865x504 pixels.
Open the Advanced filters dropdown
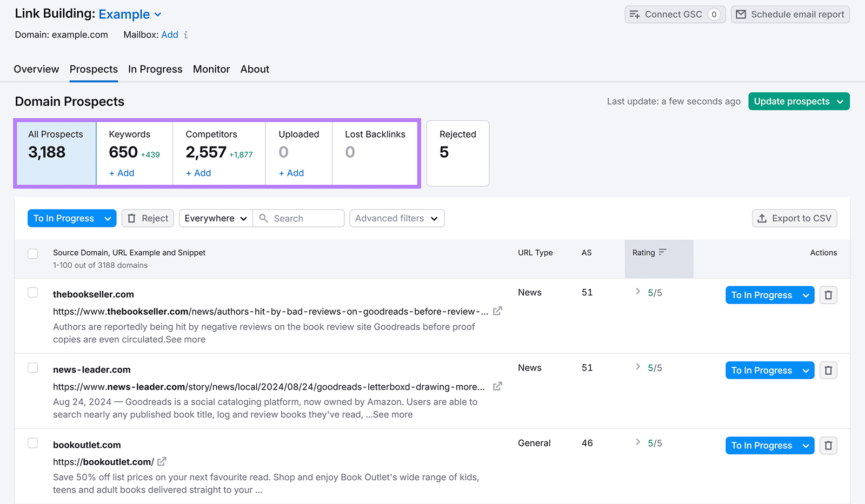coord(396,218)
